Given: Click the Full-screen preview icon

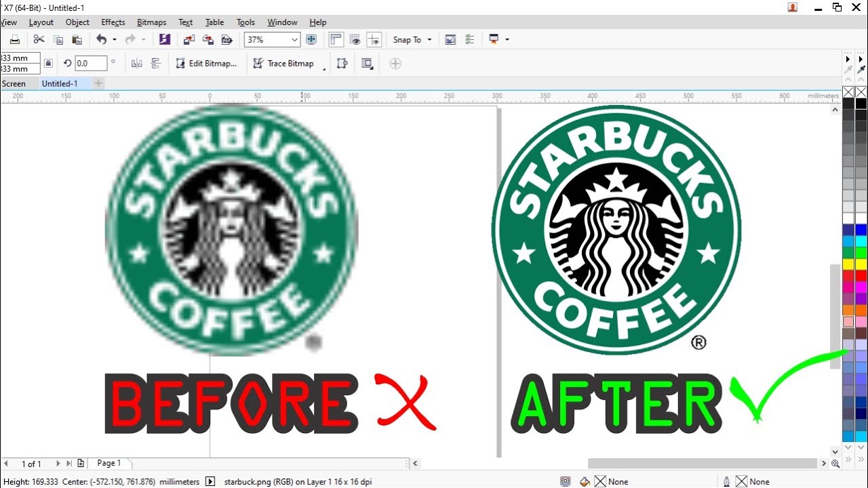Looking at the screenshot, I should 312,39.
